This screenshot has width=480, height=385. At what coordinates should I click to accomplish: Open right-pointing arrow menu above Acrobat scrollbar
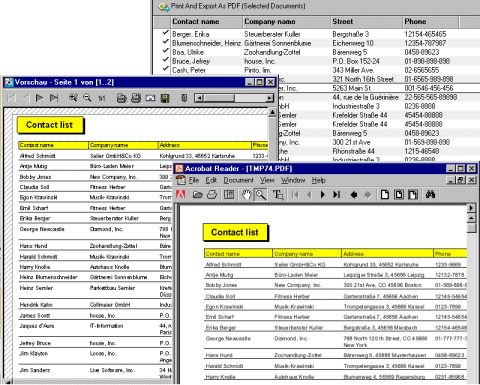(471, 208)
